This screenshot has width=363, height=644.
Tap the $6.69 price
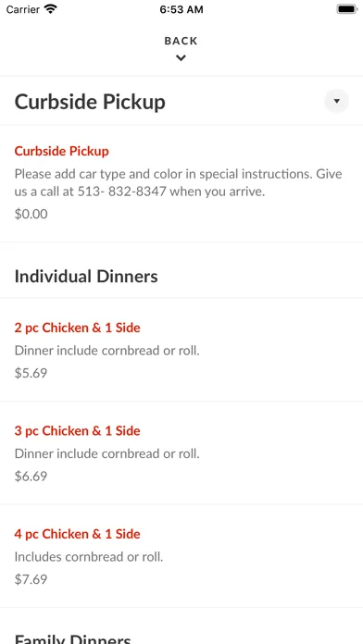coord(31,476)
